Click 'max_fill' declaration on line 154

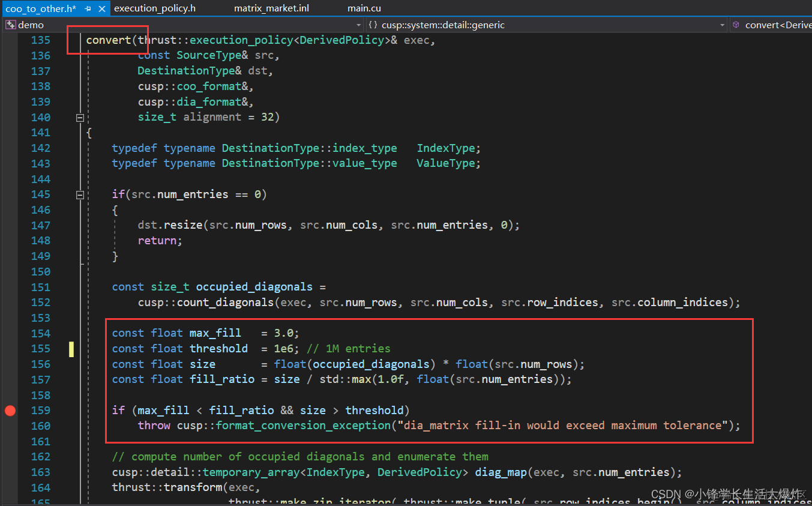tap(215, 333)
